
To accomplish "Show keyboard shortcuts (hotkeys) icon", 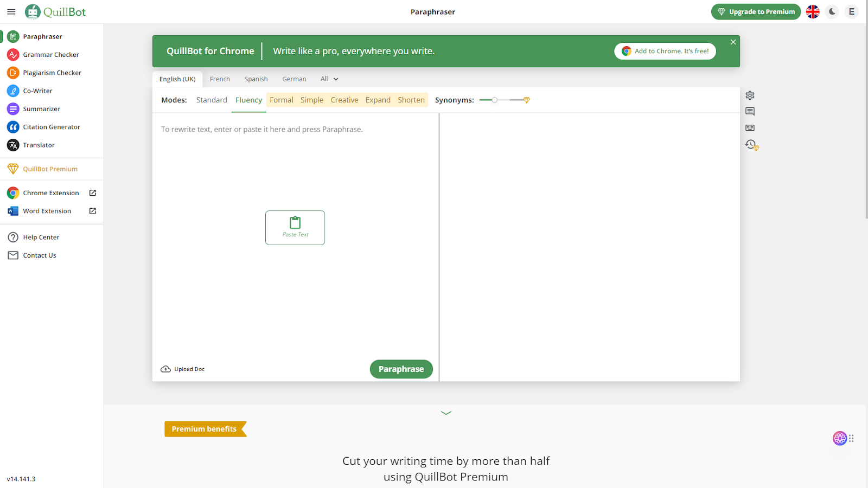I will point(750,128).
